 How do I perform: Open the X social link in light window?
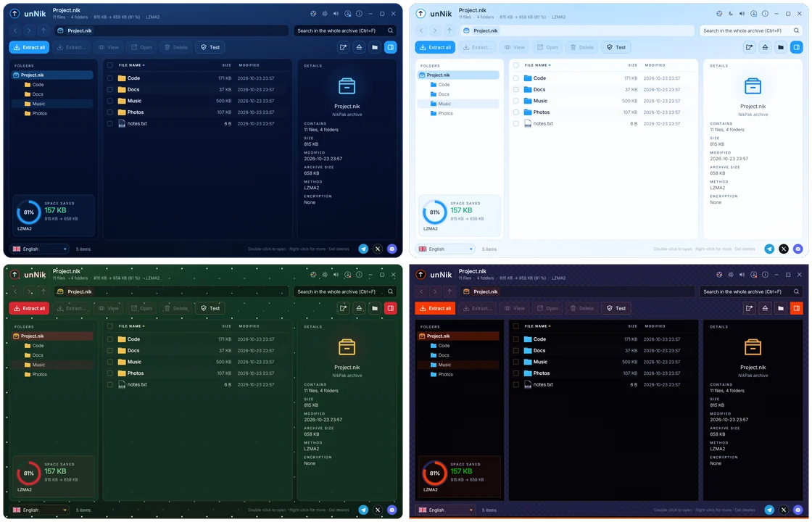(784, 249)
